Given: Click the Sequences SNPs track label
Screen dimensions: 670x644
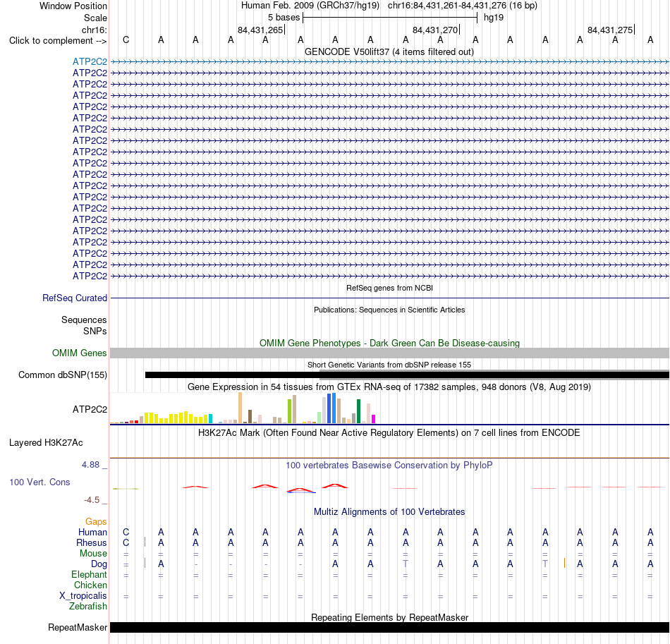Looking at the screenshot, I should [84, 325].
